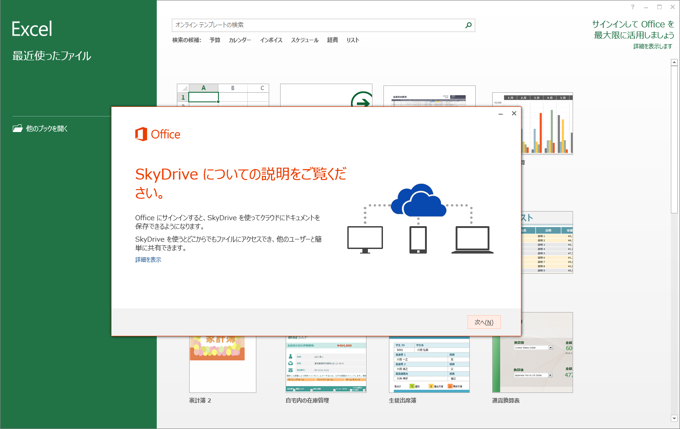This screenshot has width=680, height=429.
Task: Click the Excel help question mark icon
Action: coord(632,7)
